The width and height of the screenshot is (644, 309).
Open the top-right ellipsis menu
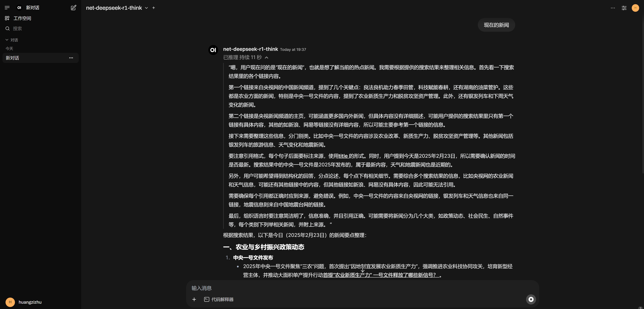613,8
